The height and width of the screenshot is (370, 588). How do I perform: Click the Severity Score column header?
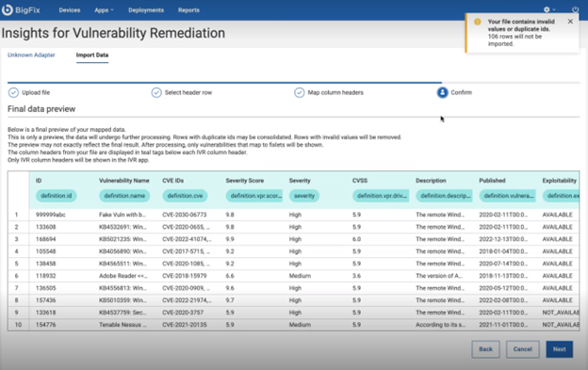pos(244,181)
